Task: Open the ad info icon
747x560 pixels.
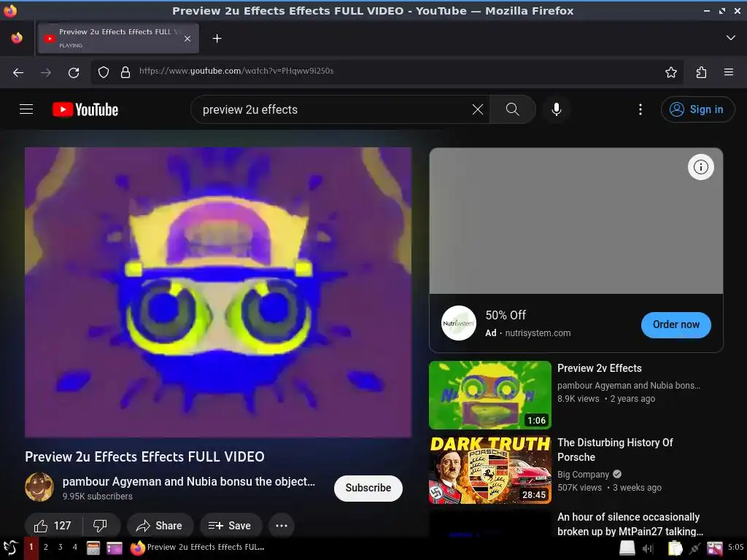Action: click(701, 167)
